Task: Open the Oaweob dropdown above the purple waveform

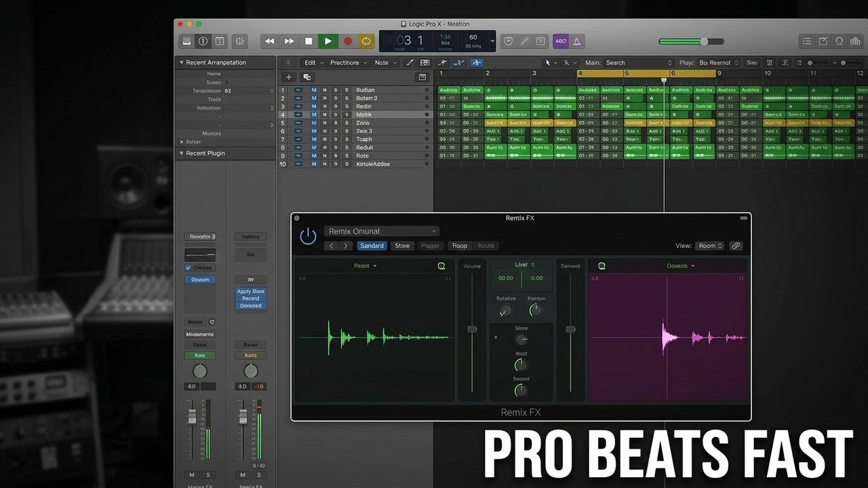Action: (x=680, y=266)
